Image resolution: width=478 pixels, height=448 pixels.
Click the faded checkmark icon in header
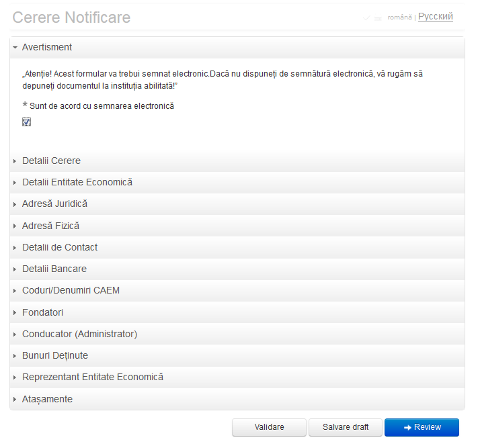coord(367,17)
